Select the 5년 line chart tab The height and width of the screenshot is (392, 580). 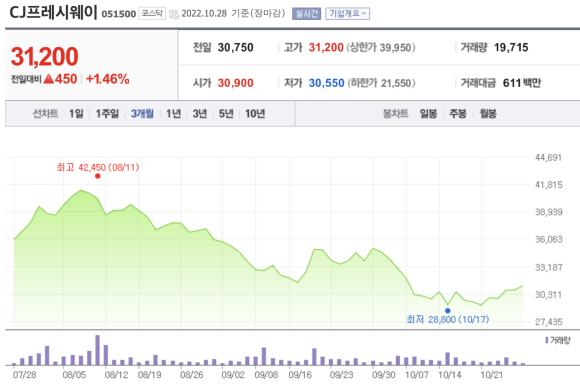pos(226,114)
